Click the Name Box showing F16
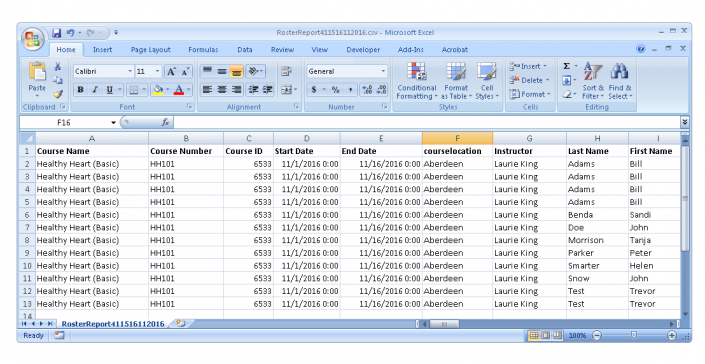The image size is (705, 364). coord(64,122)
